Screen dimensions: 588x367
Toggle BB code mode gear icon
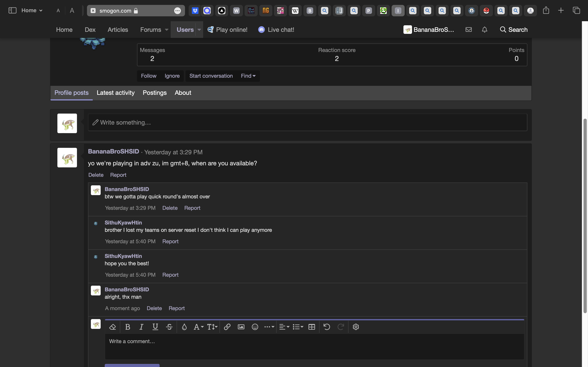tap(356, 327)
